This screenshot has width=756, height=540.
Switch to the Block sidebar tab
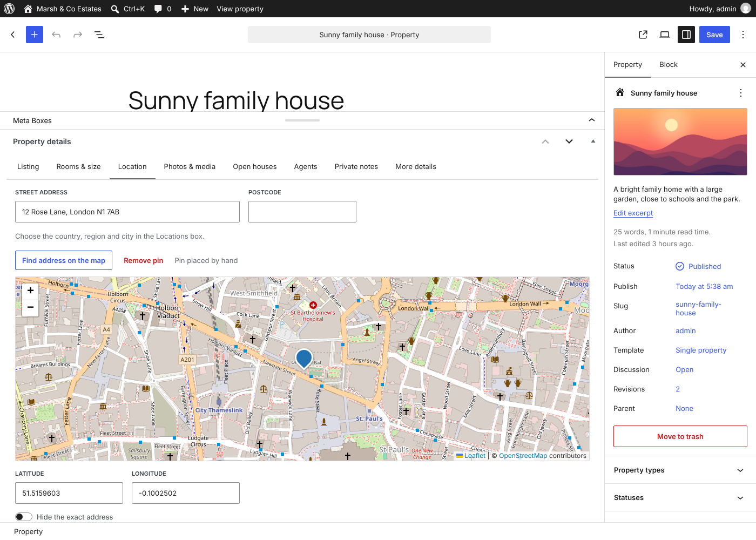(669, 65)
